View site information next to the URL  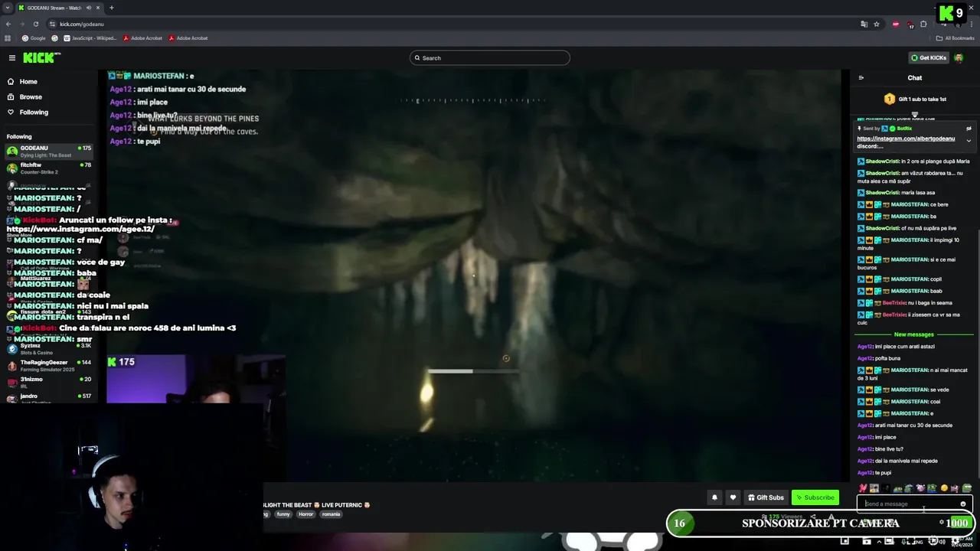click(x=52, y=24)
